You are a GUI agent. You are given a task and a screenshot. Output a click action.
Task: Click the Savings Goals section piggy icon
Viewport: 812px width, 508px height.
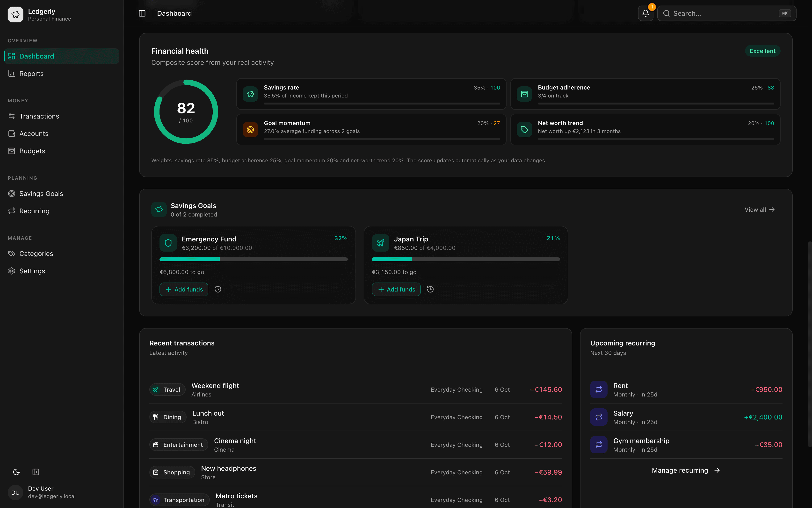[159, 210]
